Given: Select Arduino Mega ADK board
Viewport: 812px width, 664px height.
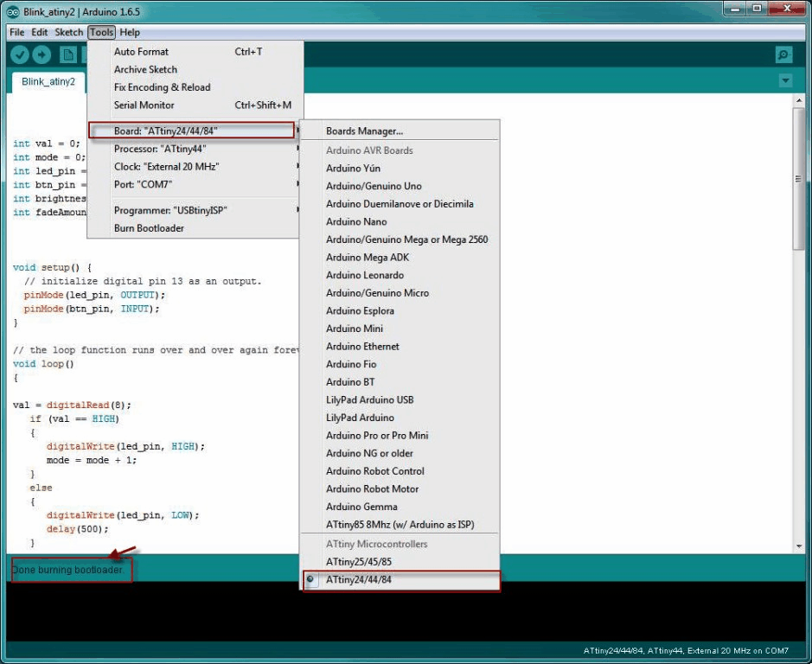Looking at the screenshot, I should click(x=400, y=258).
